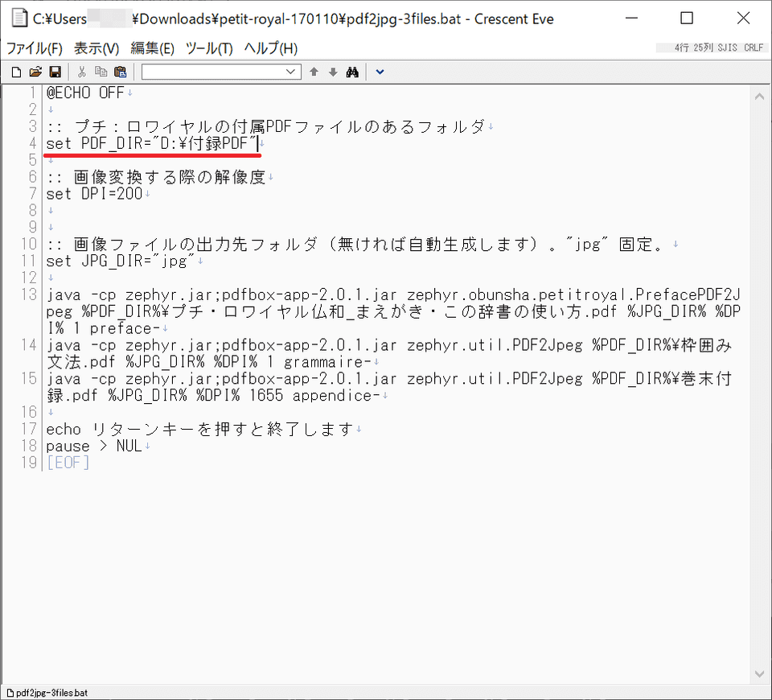
Task: Open the 編集(E) menu
Action: [x=153, y=47]
